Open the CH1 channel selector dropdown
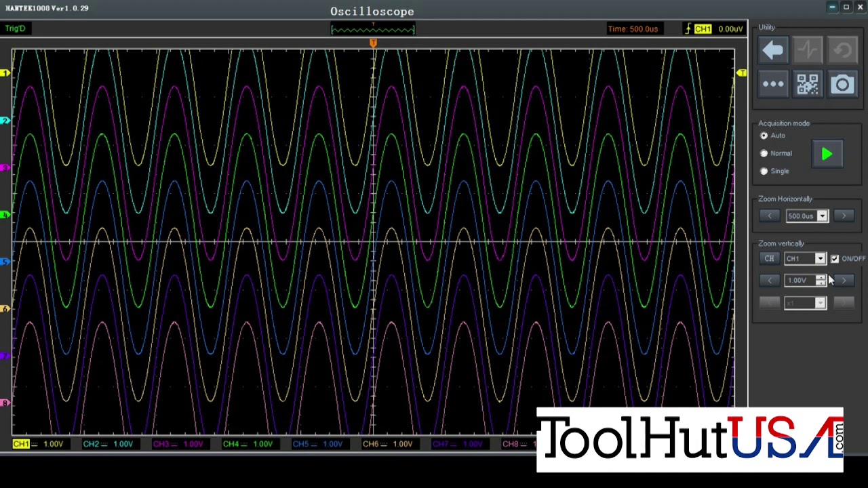Viewport: 868px width, 488px height. (821, 258)
